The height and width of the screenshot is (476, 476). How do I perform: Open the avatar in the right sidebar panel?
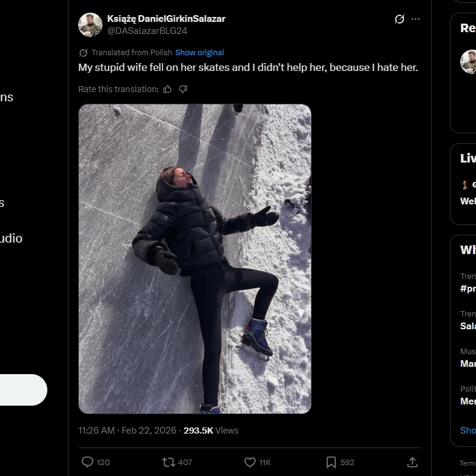click(469, 62)
